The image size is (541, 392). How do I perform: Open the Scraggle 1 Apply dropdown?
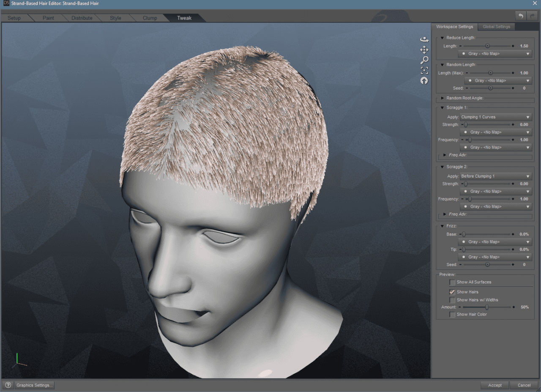point(495,117)
